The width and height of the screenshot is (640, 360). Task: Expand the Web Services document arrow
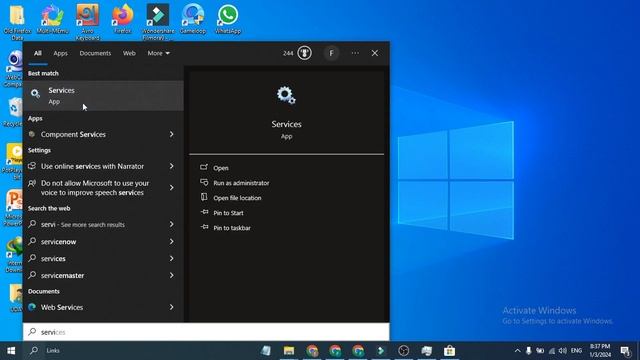(x=171, y=307)
